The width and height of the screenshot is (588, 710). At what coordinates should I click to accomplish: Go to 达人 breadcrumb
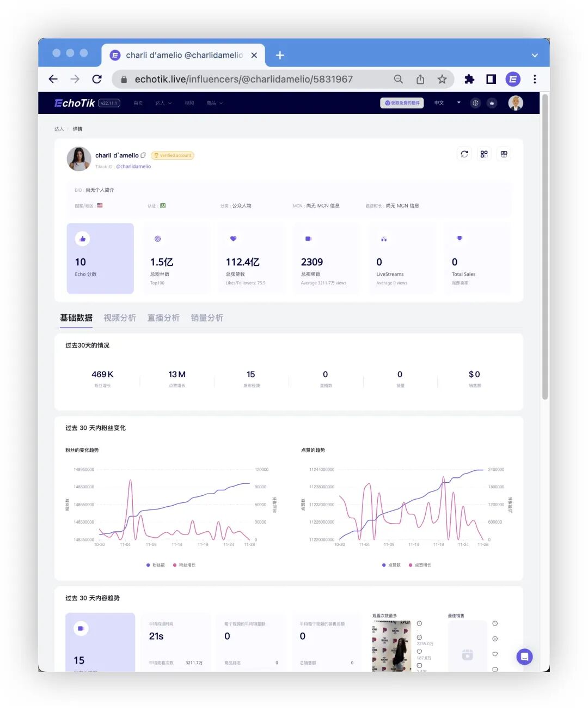(x=59, y=129)
